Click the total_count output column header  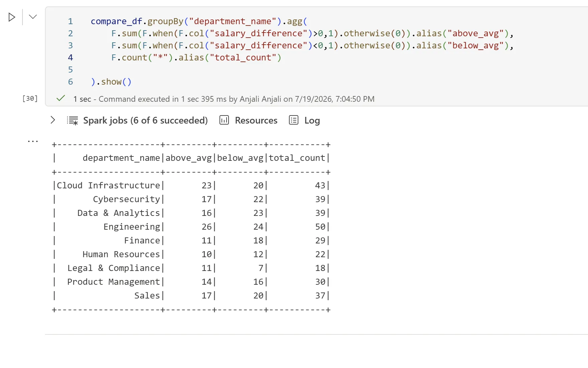[x=297, y=158]
